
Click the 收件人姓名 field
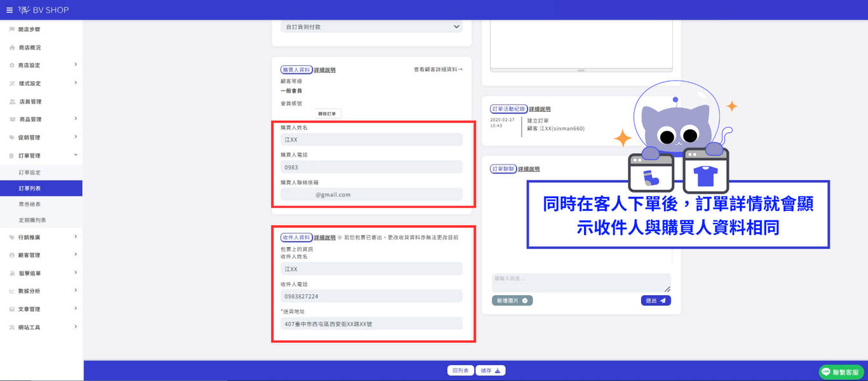tap(371, 269)
